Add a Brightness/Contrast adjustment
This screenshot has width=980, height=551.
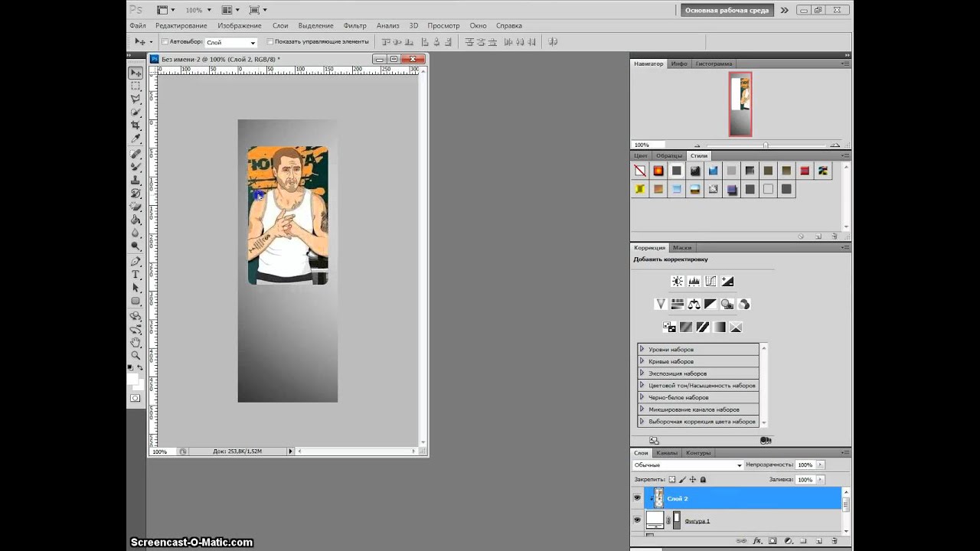click(x=677, y=282)
